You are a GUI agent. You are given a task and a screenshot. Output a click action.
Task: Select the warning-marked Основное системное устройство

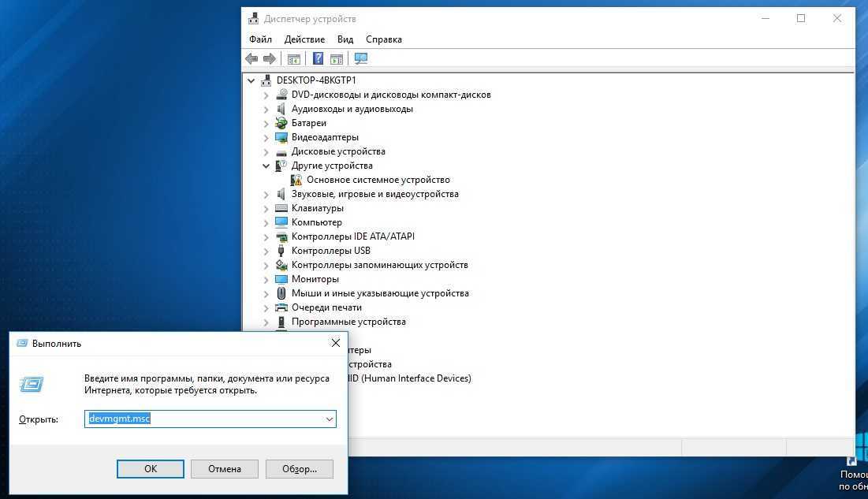378,180
